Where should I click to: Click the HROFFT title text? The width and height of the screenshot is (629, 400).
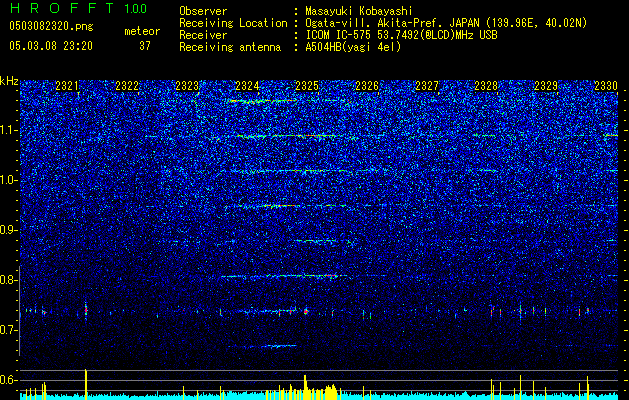coord(62,8)
